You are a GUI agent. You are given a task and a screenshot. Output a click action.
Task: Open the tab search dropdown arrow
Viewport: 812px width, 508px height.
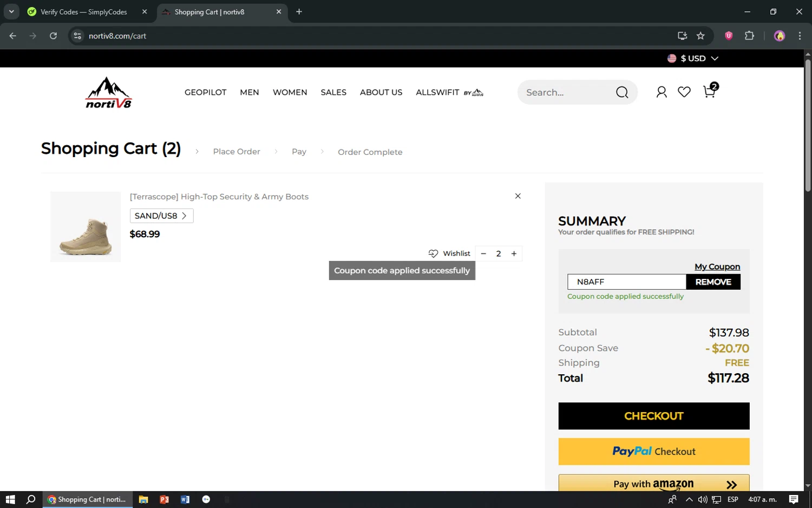coord(11,12)
